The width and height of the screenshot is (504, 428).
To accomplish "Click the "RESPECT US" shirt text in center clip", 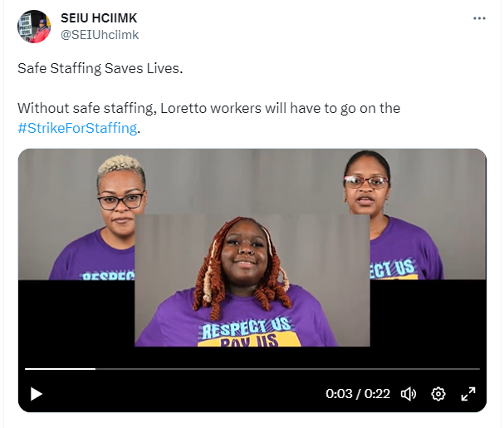I will 246,327.
